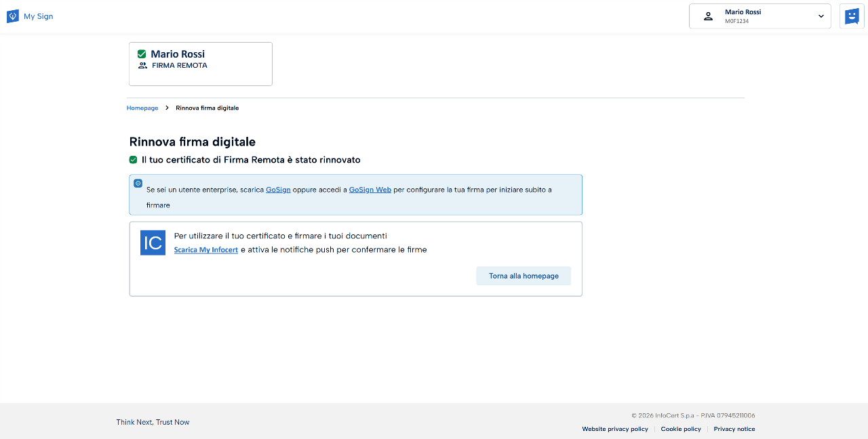Screen dimensions: 868x439
Task: Click the IC Infocert app logo
Action: (x=153, y=243)
